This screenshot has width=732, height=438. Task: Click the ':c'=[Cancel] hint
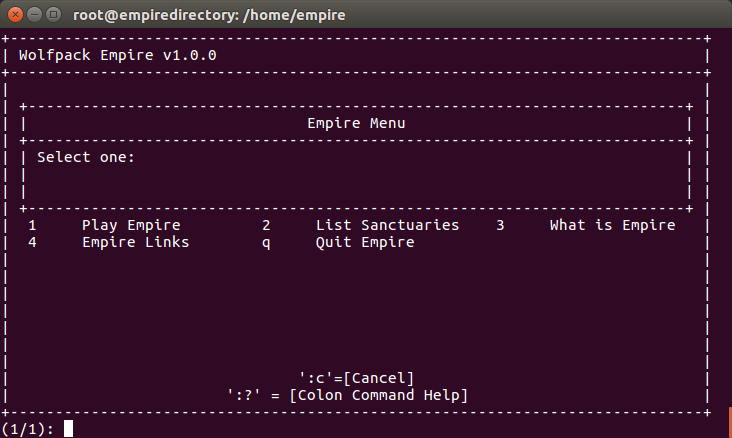pos(356,377)
